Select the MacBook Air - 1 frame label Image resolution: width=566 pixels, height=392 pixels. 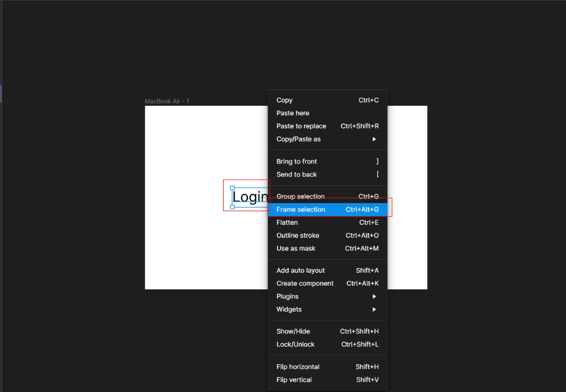pos(167,101)
